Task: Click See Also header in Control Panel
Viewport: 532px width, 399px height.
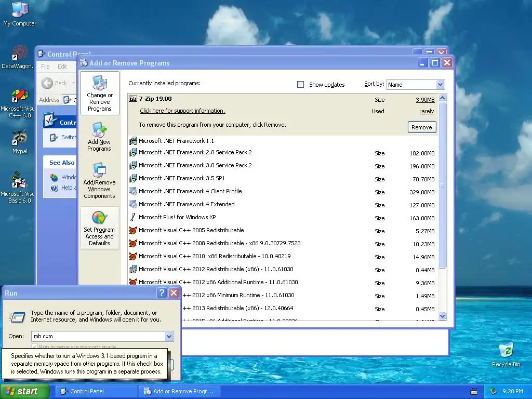Action: (62, 163)
